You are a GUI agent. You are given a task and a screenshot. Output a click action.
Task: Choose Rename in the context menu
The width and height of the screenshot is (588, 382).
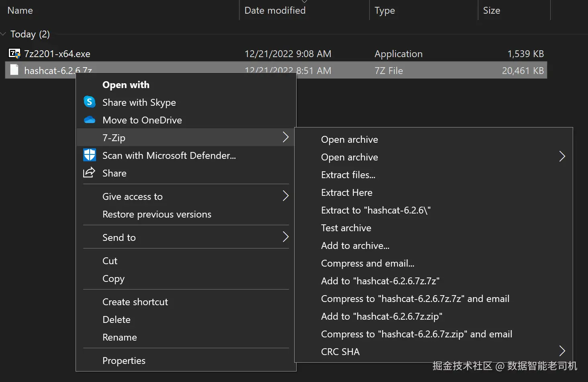pyautogui.click(x=119, y=337)
